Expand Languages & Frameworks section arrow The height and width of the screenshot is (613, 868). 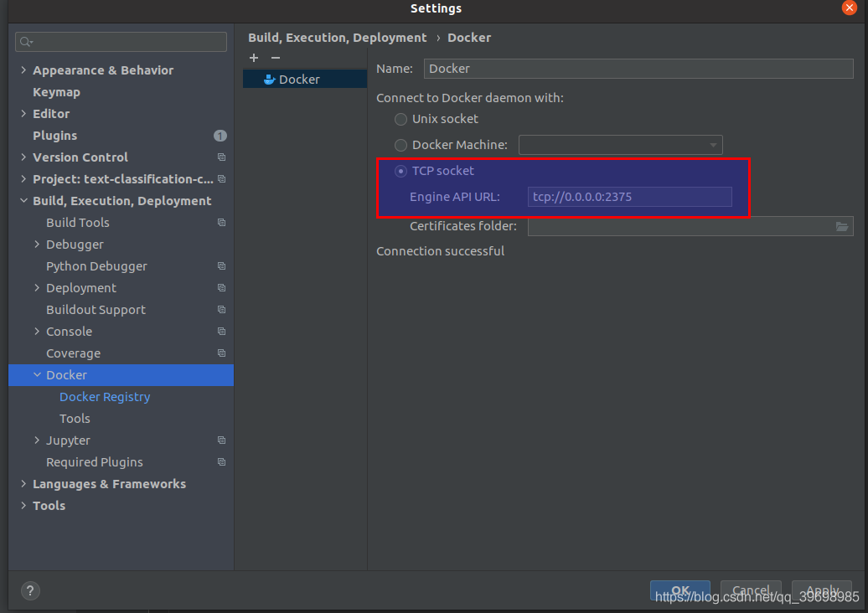pyautogui.click(x=23, y=483)
